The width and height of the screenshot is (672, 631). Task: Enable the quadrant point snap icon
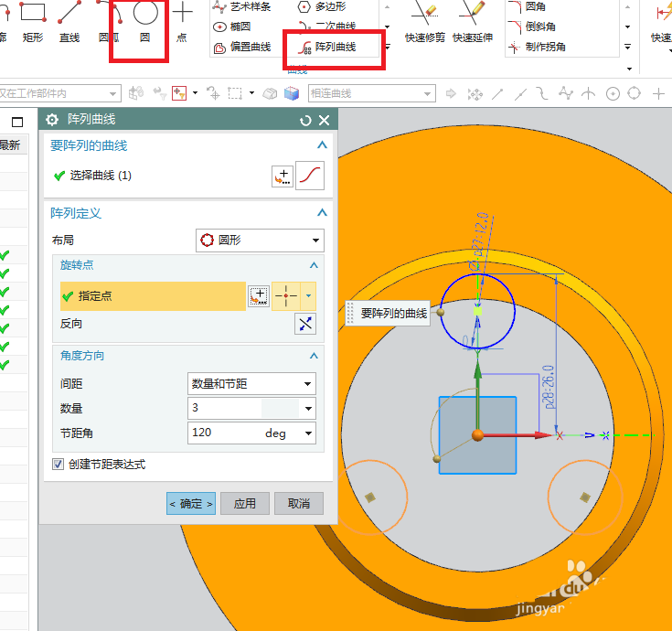click(x=634, y=93)
